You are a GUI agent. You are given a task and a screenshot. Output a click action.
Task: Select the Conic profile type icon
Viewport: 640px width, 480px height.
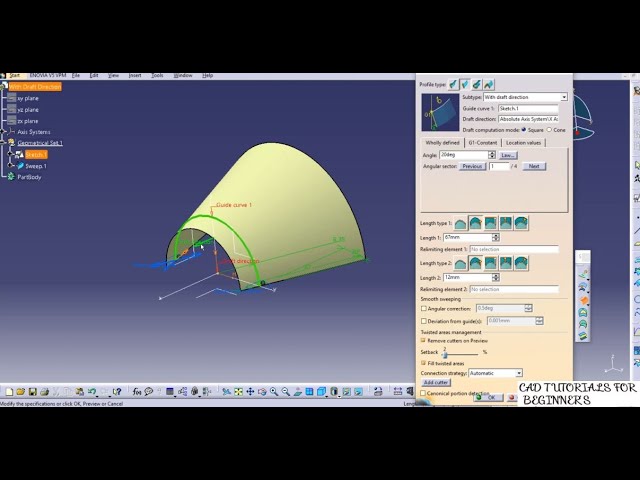tap(489, 84)
